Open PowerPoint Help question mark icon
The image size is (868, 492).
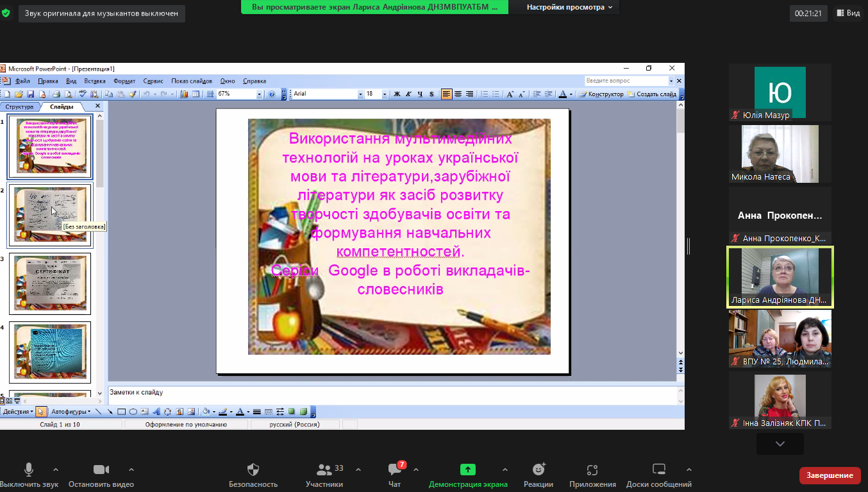272,94
